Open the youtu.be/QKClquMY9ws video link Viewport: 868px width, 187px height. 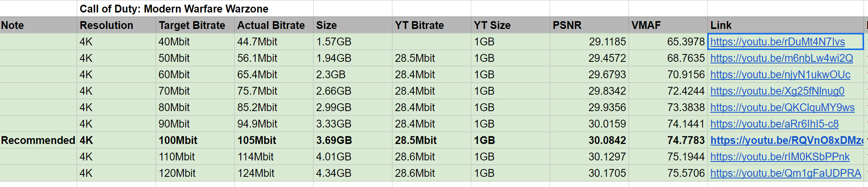point(782,108)
